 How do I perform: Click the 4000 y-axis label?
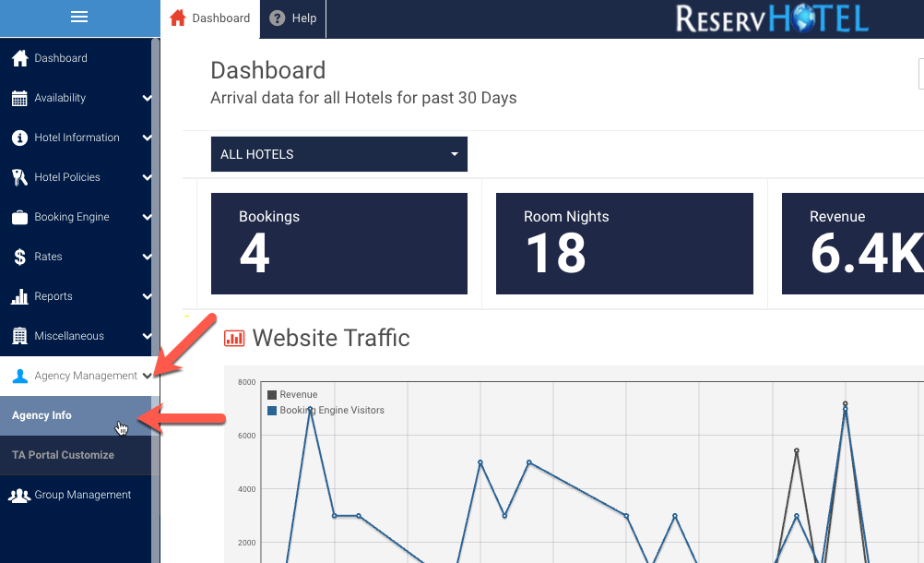pyautogui.click(x=247, y=489)
